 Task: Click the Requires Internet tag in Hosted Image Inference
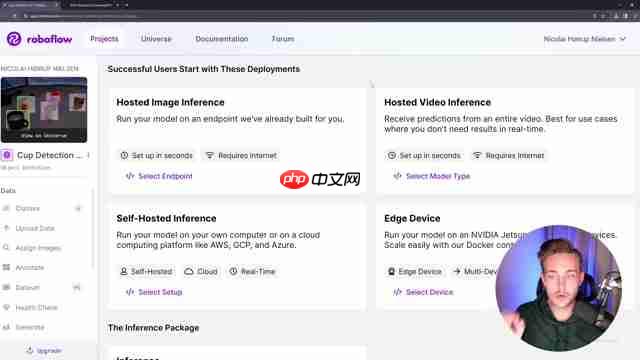241,156
